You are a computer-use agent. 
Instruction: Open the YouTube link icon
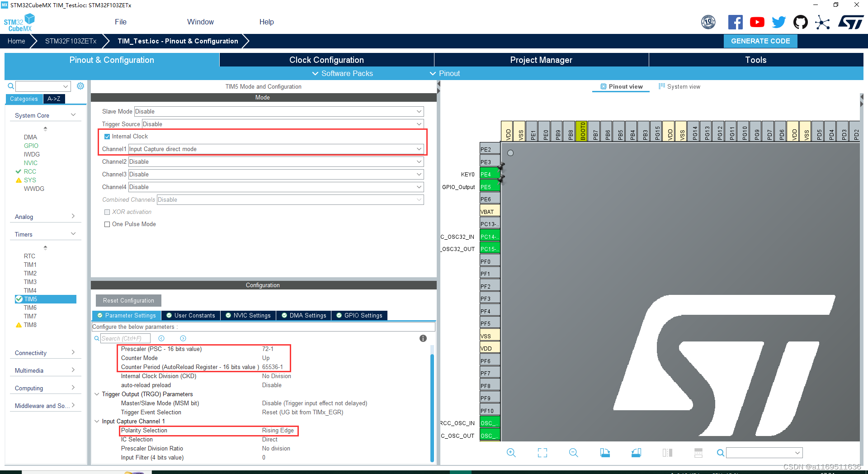(x=757, y=22)
